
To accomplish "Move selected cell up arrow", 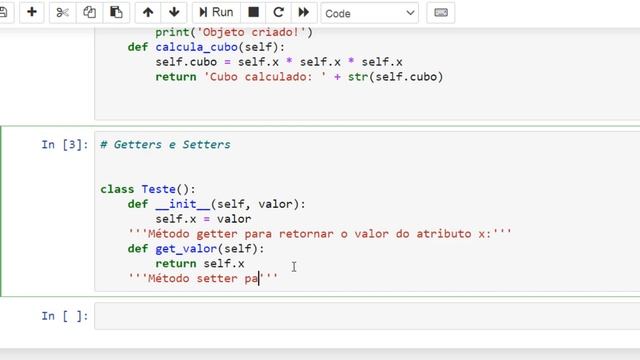I will [148, 13].
